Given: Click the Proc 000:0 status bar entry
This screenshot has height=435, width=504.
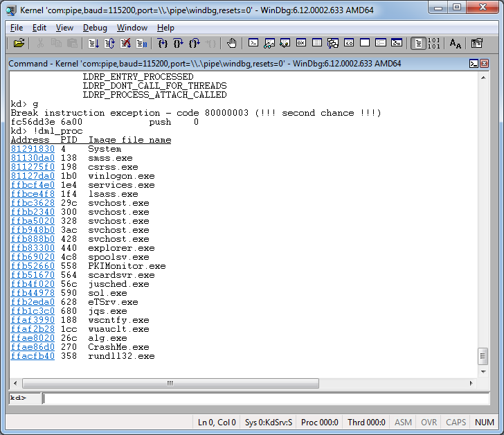Looking at the screenshot, I should click(x=320, y=422).
